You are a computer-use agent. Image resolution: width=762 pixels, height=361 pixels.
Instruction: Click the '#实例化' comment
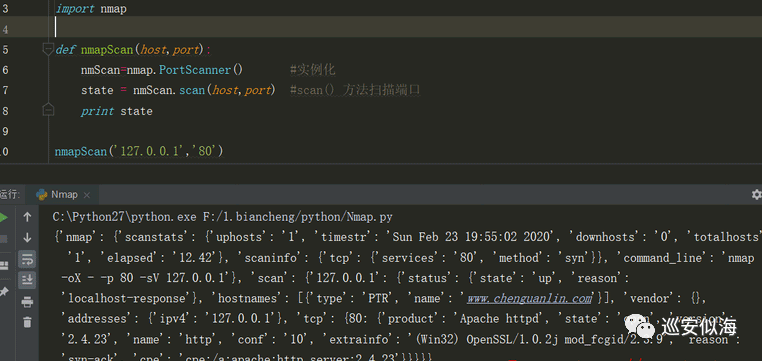pyautogui.click(x=312, y=70)
